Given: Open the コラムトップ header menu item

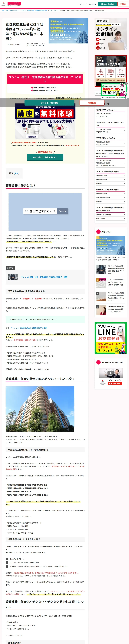Looking at the screenshot, I should tap(82, 4).
